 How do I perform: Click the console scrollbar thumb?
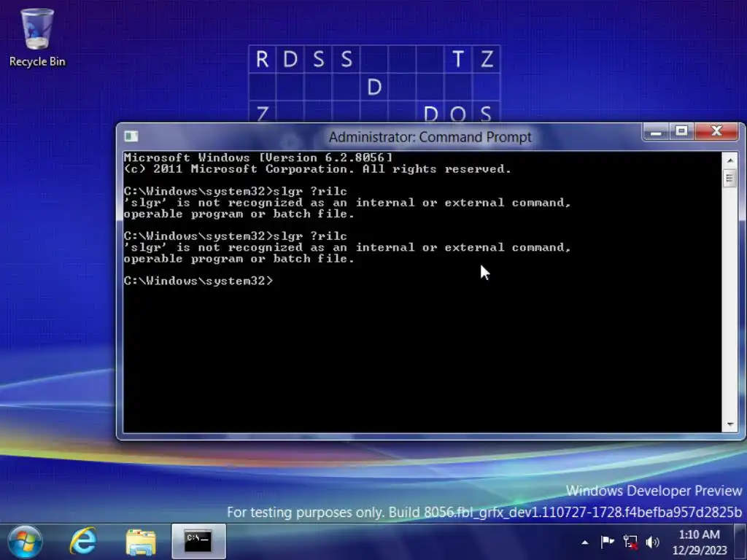729,179
